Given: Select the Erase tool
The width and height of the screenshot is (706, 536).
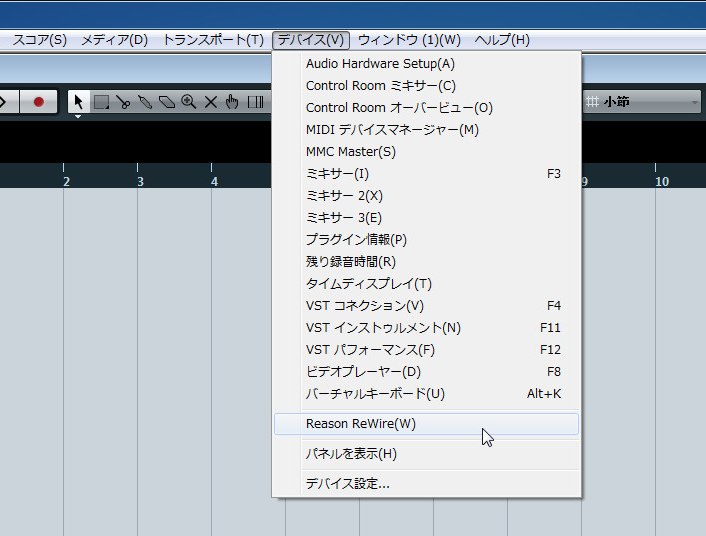Looking at the screenshot, I should [x=167, y=102].
